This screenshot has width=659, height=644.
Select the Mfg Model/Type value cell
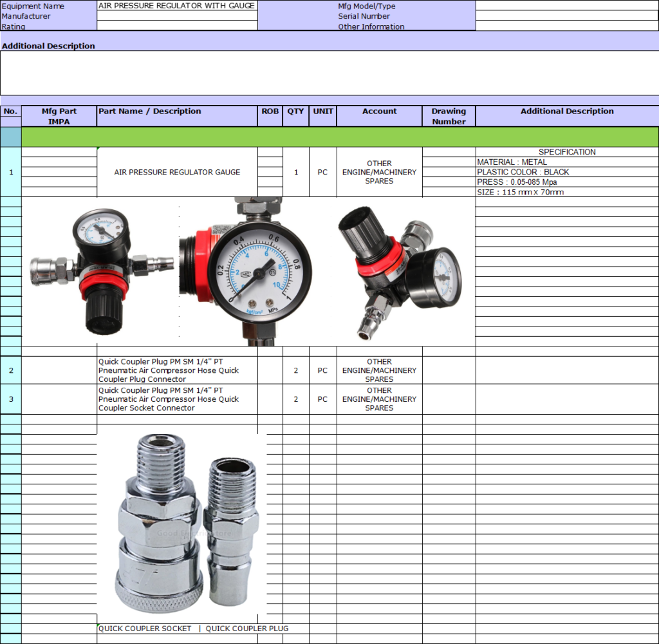coord(566,6)
